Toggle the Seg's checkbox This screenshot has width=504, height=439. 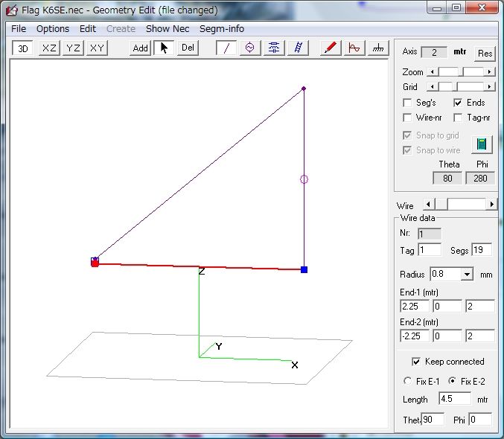pos(407,103)
